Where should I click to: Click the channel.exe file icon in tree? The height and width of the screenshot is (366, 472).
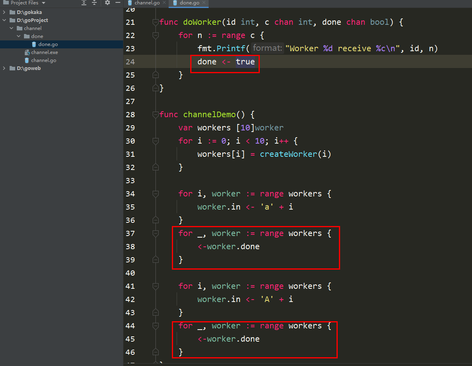[27, 52]
